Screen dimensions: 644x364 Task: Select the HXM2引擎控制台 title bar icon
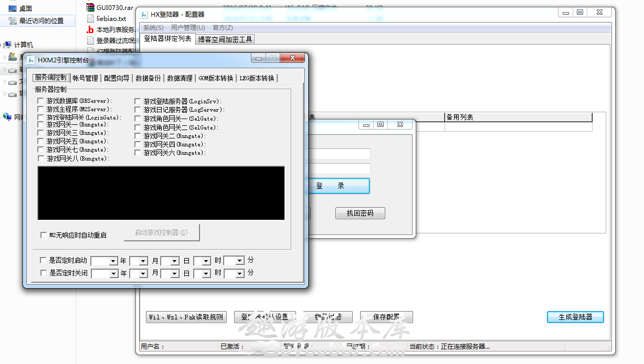(29, 60)
